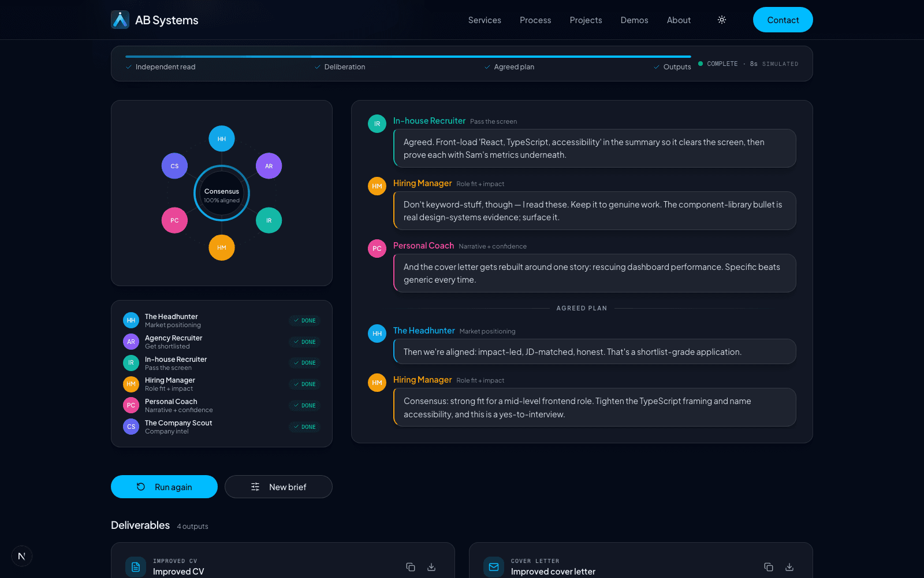The image size is (924, 578).
Task: Copy the Improved CV output
Action: pyautogui.click(x=411, y=567)
